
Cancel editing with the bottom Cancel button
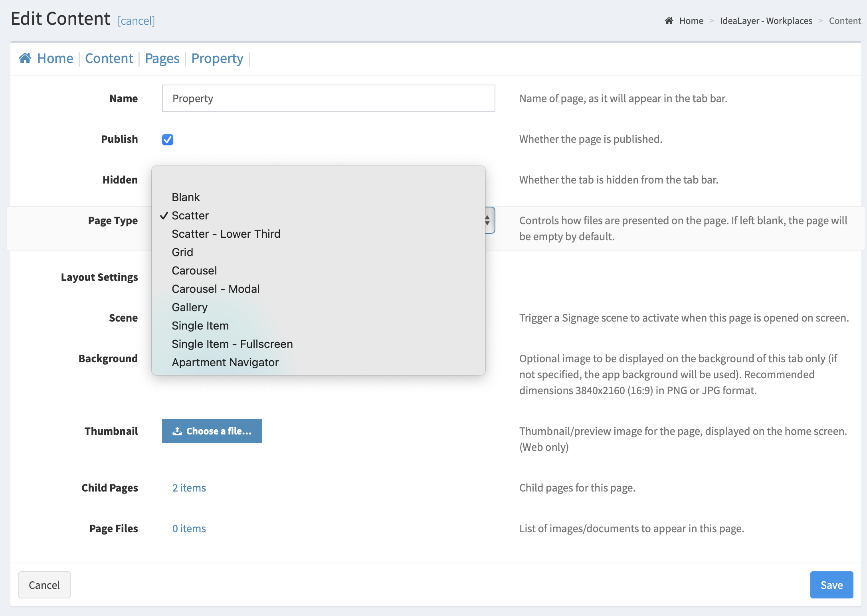point(44,584)
